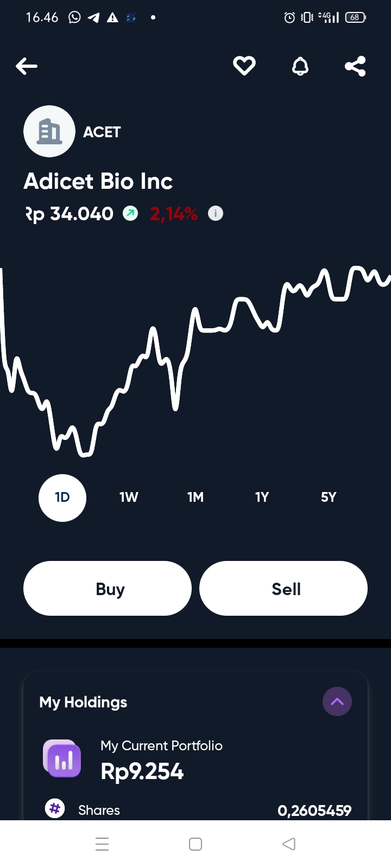The image size is (391, 868).
Task: Collapse the My Holdings section
Action: 337,701
